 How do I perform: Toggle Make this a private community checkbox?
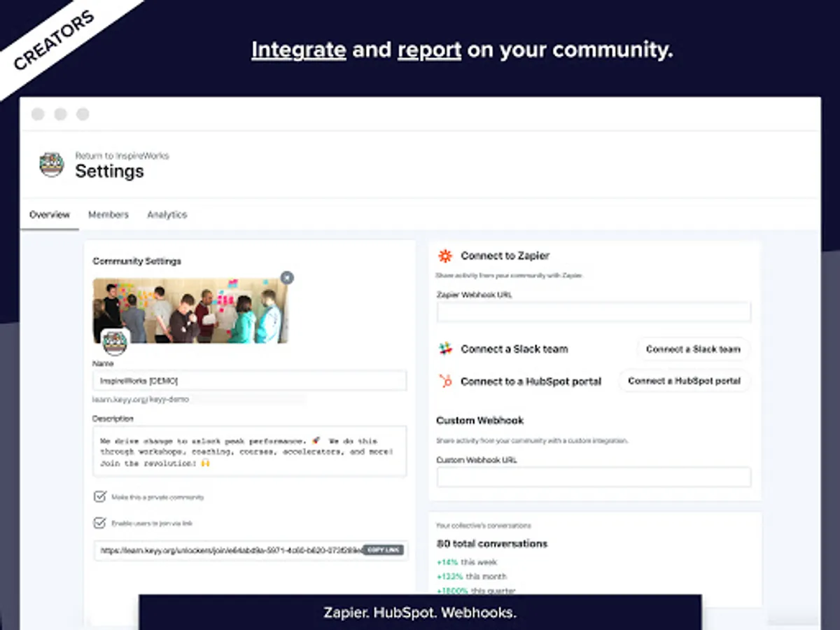coord(99,496)
